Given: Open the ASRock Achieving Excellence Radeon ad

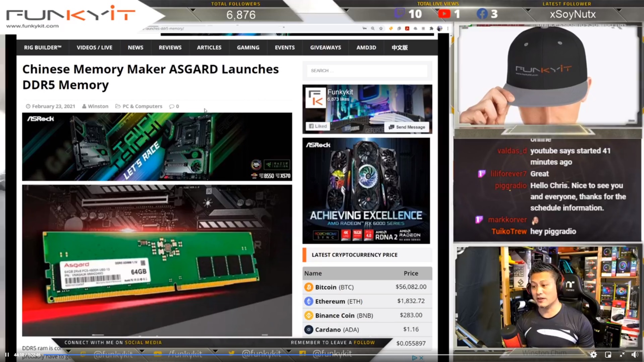Looking at the screenshot, I should (366, 191).
